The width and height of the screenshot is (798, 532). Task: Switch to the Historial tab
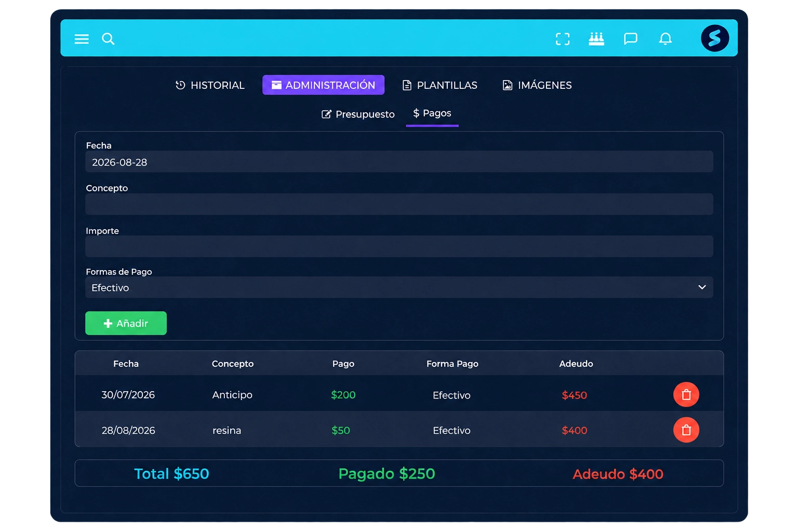point(210,85)
